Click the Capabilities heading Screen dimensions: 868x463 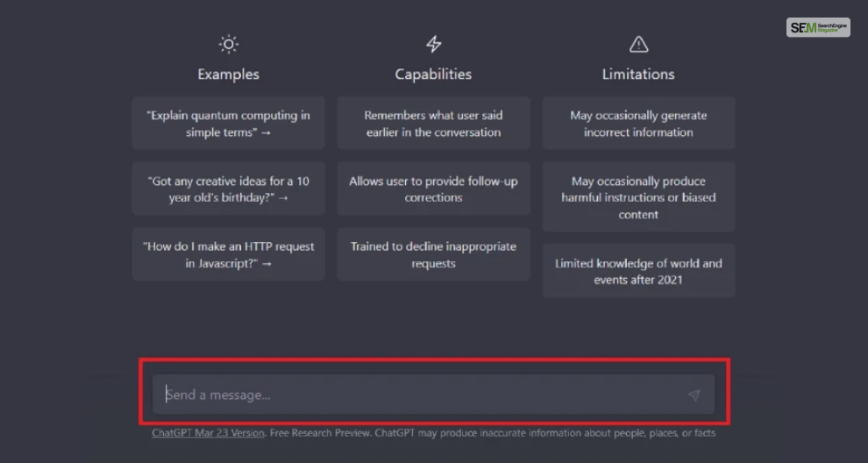point(433,75)
